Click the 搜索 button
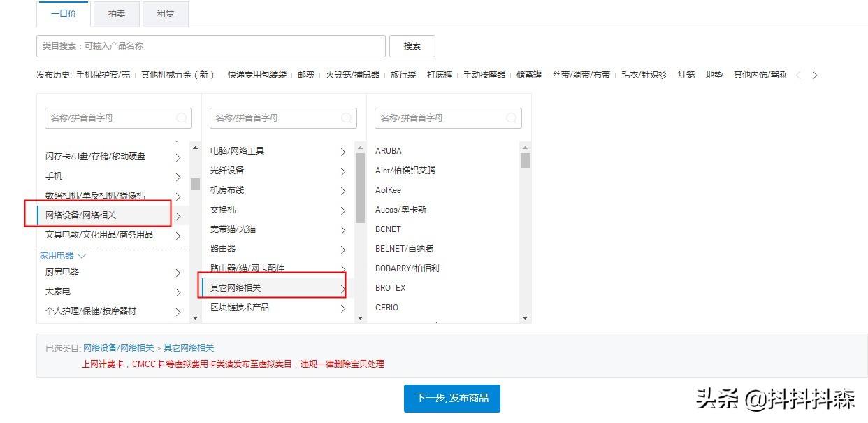868x423 pixels. pyautogui.click(x=412, y=46)
